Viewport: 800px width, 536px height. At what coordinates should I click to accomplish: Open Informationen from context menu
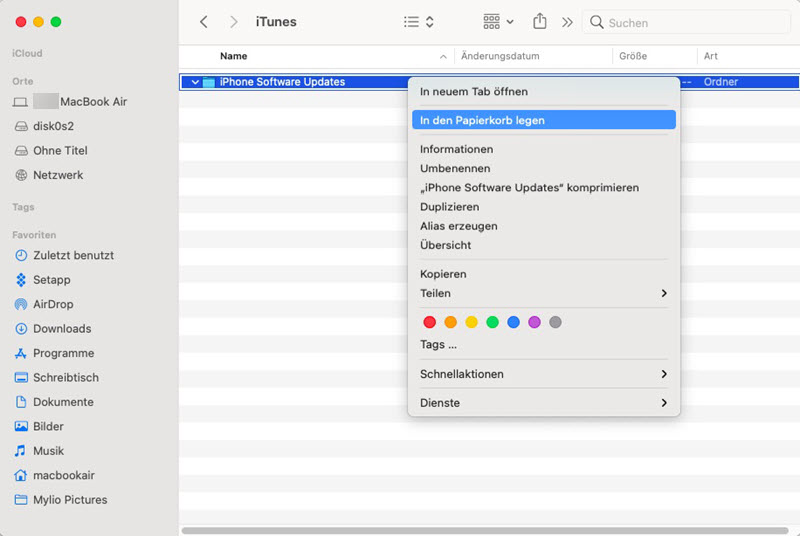coord(544,149)
